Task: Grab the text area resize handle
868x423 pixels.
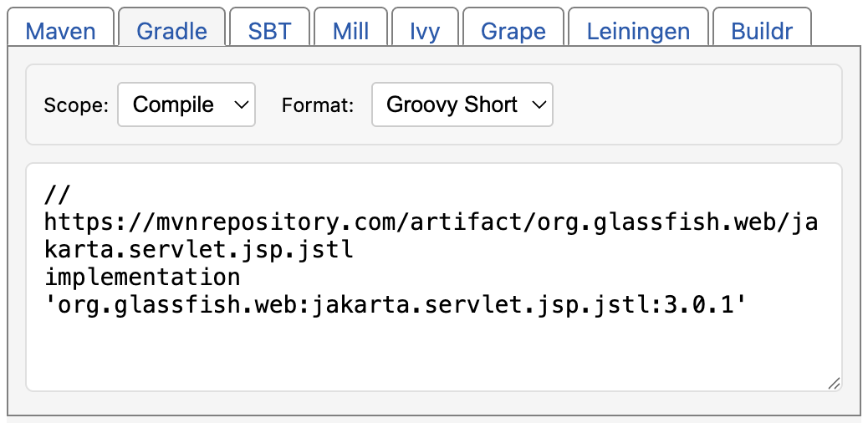Action: [834, 383]
